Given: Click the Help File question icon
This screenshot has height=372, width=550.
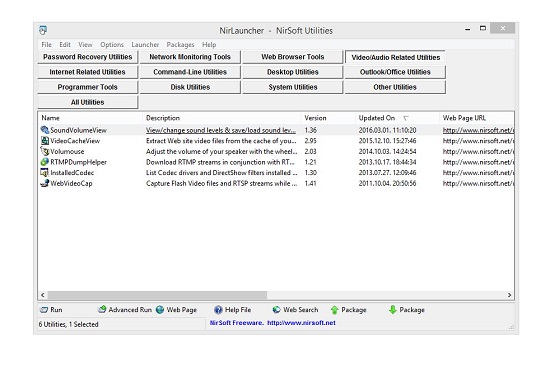Looking at the screenshot, I should click(x=218, y=310).
